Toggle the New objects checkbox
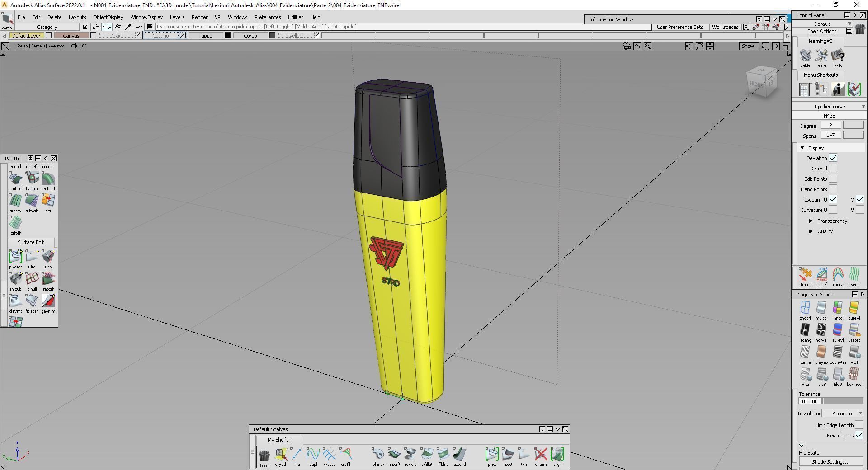 coord(859,436)
